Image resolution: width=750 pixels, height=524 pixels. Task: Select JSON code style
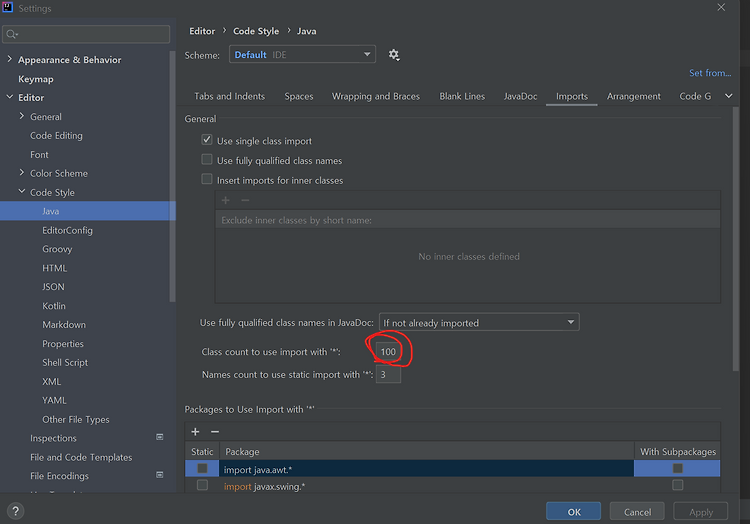pos(53,287)
